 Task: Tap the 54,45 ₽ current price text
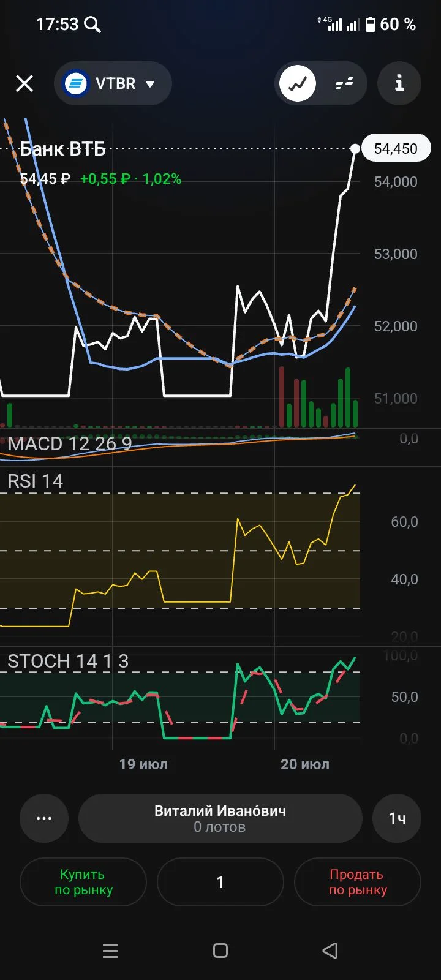tap(45, 179)
